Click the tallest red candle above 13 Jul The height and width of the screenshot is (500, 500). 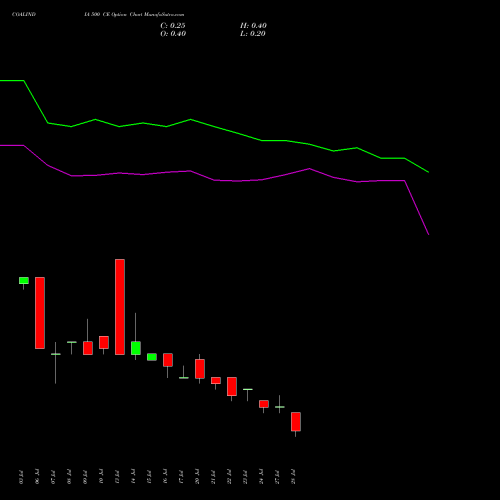pyautogui.click(x=120, y=307)
